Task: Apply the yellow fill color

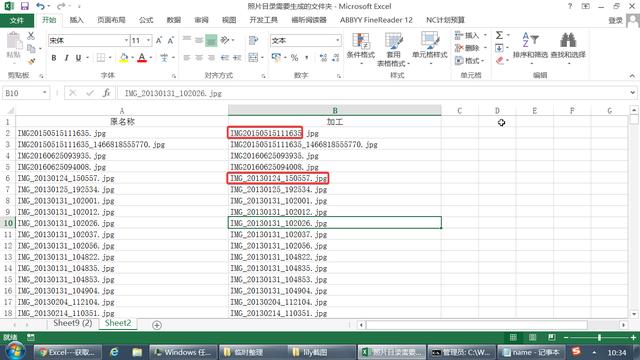Action: (x=124, y=58)
